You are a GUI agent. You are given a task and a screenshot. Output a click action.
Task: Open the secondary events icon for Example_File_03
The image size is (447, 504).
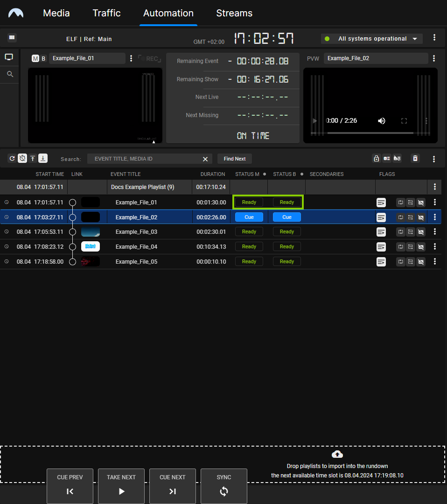pyautogui.click(x=381, y=231)
